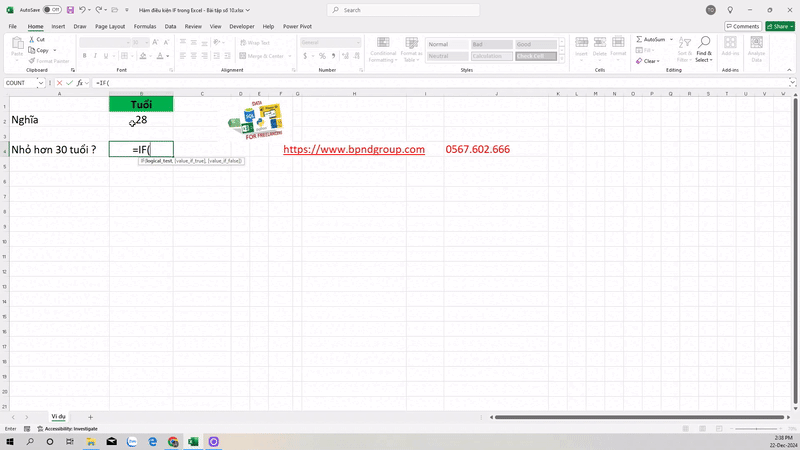Click the Increase Indent icon

tap(228, 56)
